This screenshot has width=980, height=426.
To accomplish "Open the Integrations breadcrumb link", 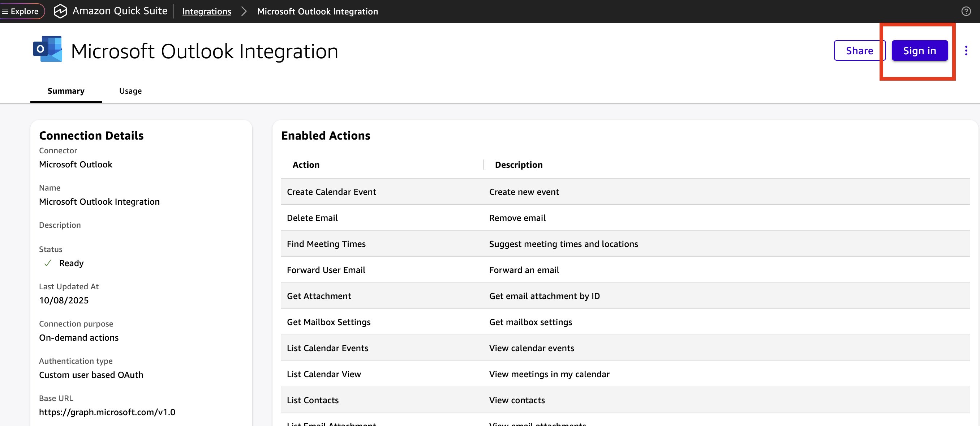I will coord(207,12).
